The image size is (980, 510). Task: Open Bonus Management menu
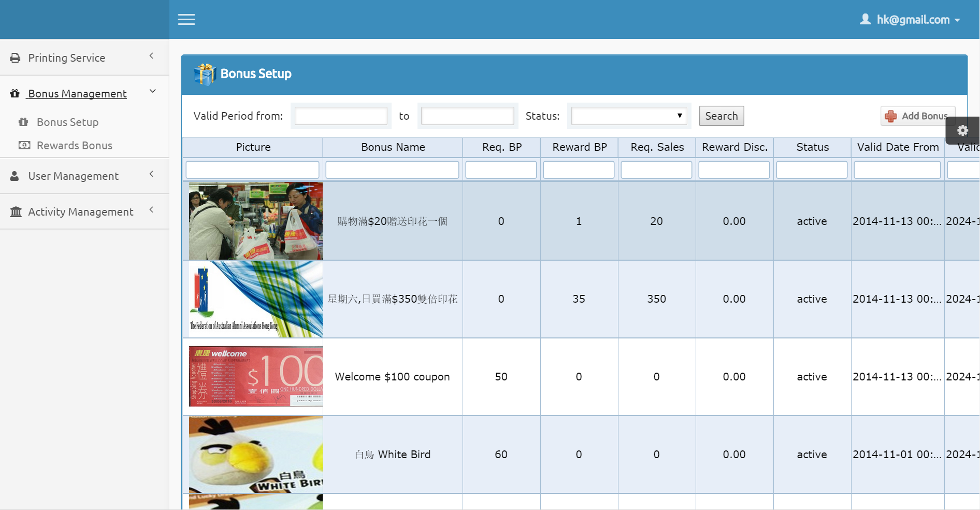tap(77, 94)
